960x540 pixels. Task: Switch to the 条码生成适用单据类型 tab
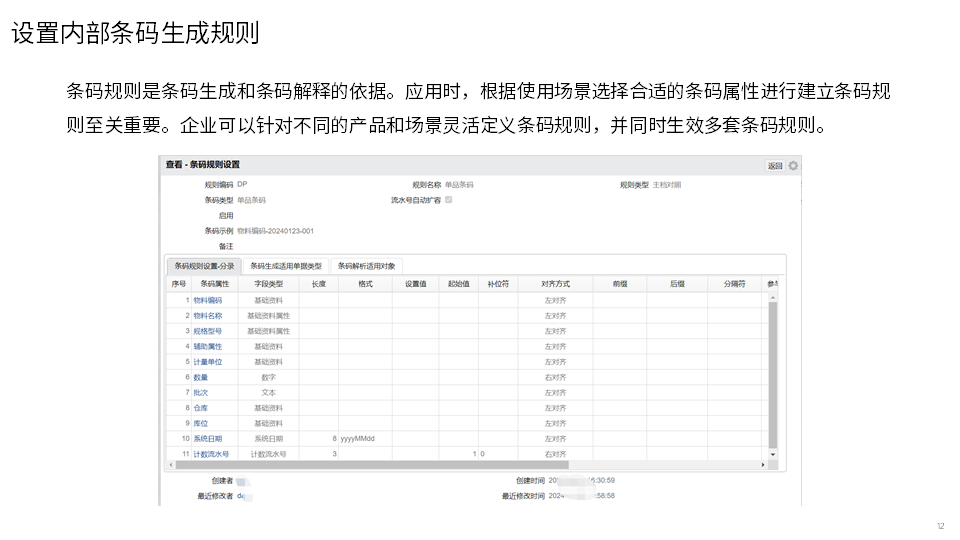click(x=286, y=266)
